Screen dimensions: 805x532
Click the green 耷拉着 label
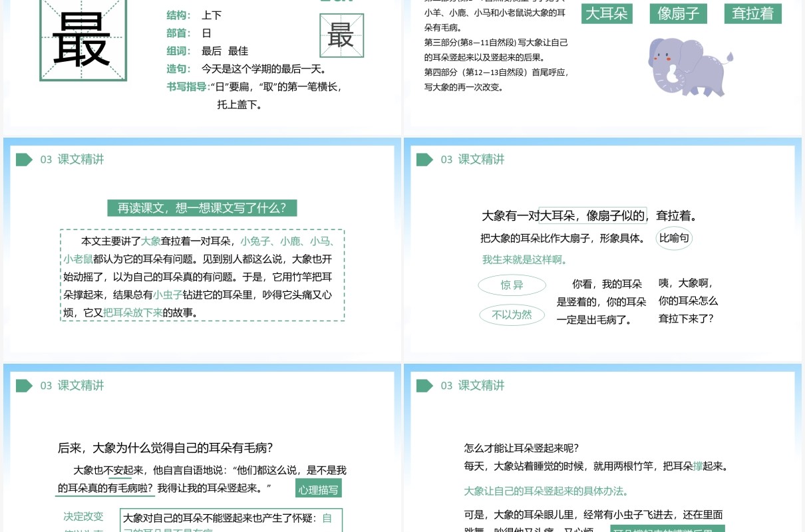click(x=753, y=13)
